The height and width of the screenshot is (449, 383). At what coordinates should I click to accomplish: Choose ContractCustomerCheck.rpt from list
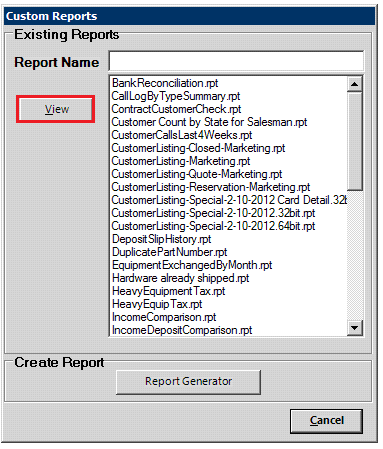pyautogui.click(x=176, y=109)
